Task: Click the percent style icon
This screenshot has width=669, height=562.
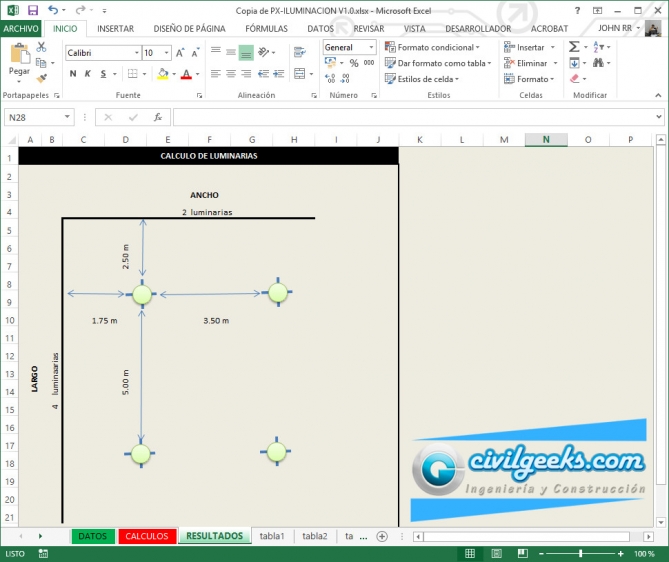Action: [x=353, y=63]
